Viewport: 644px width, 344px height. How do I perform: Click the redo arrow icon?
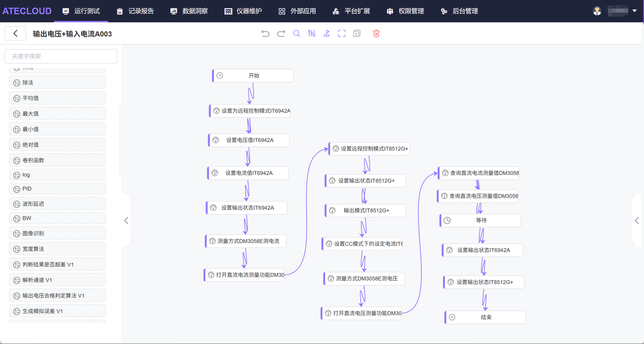coord(281,33)
